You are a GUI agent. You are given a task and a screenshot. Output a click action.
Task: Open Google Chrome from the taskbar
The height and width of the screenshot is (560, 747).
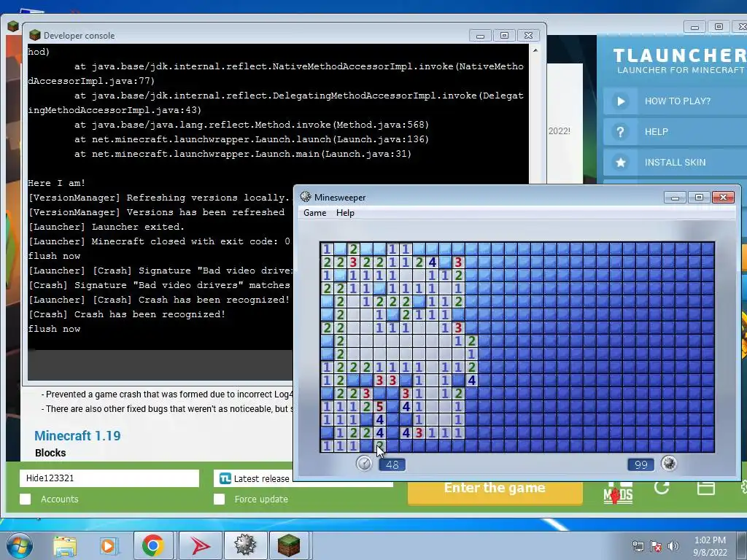pyautogui.click(x=152, y=545)
